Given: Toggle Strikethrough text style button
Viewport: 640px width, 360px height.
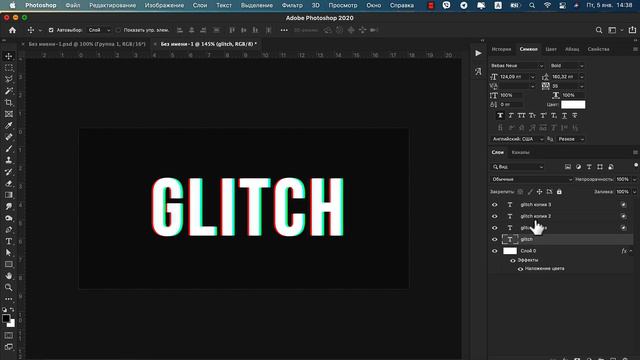Looking at the screenshot, I should coord(575,116).
